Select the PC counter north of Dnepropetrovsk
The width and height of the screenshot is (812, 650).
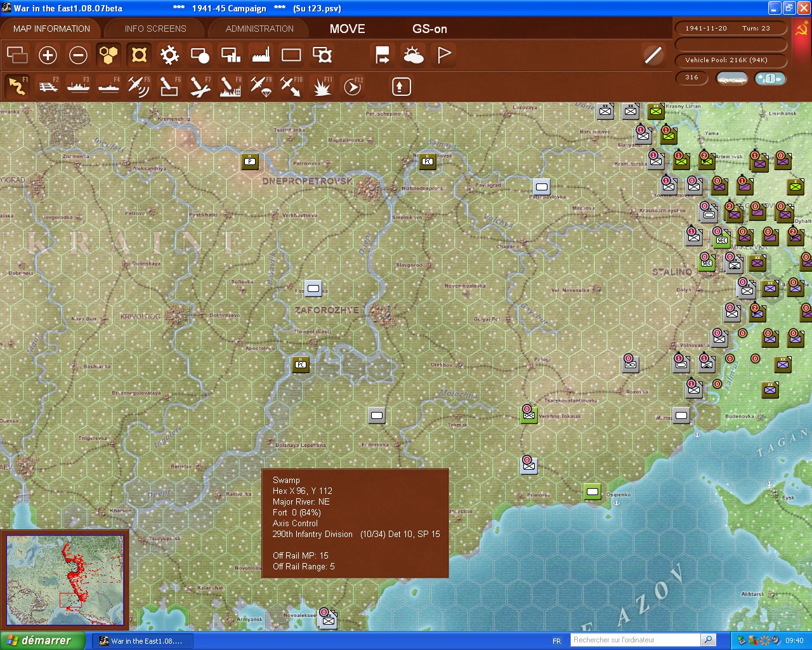[428, 161]
